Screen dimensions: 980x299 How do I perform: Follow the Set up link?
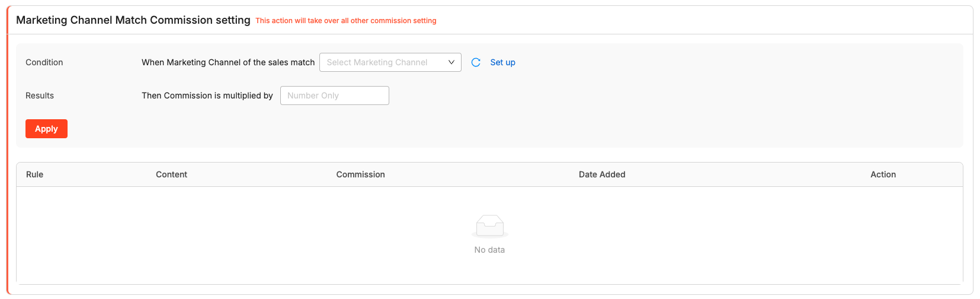click(x=502, y=62)
